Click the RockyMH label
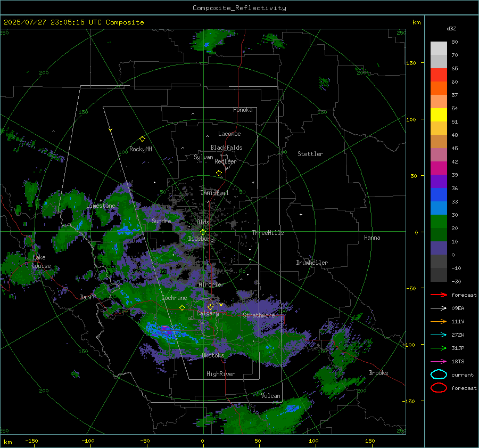Screen dimensions: 479x448 (141, 149)
